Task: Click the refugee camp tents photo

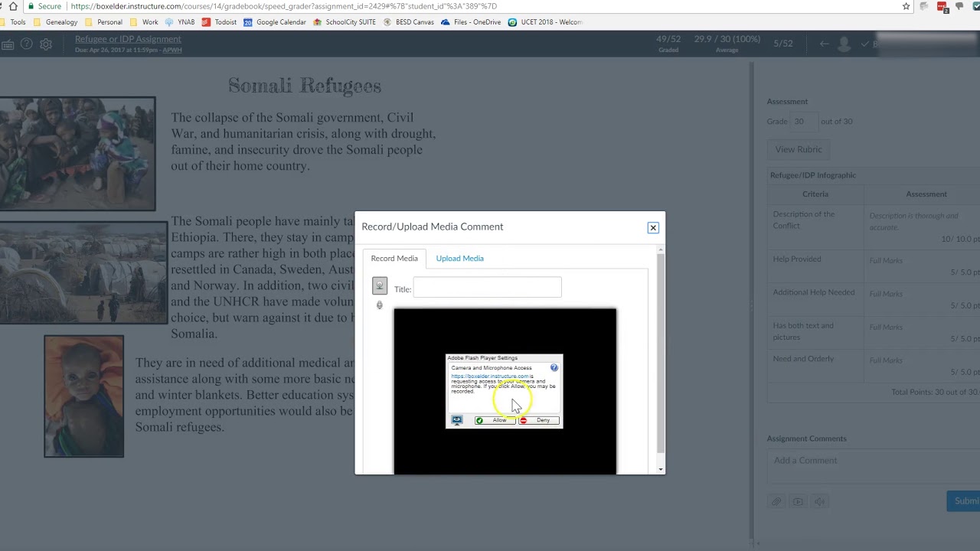Action: point(83,273)
